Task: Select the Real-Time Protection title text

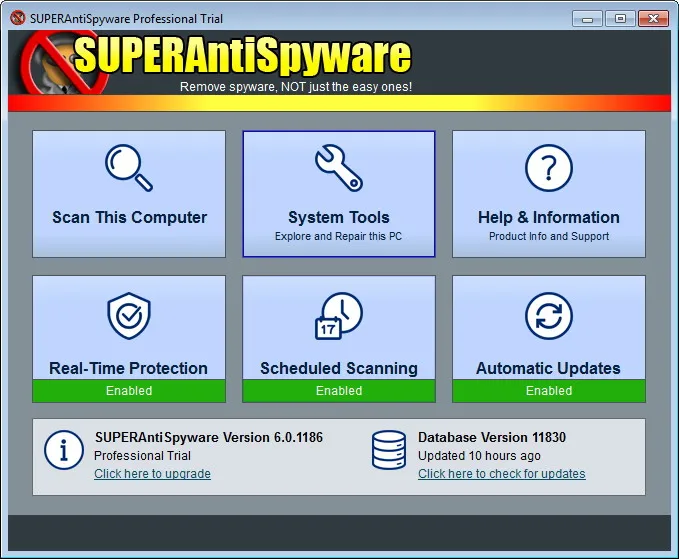Action: coord(129,368)
